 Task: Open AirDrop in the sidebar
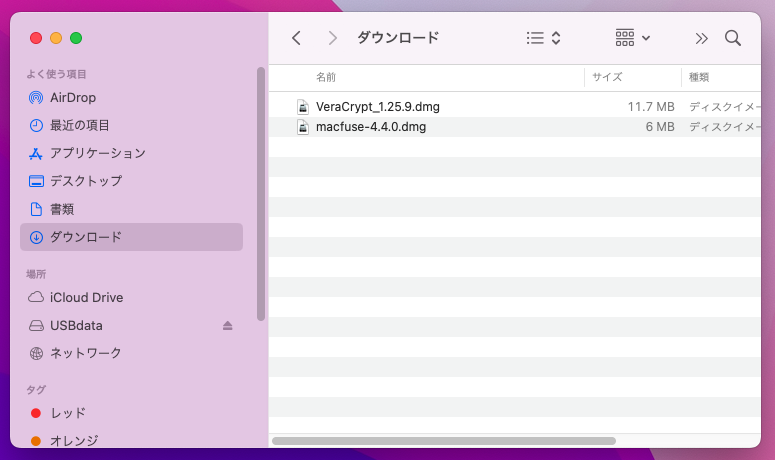(72, 97)
